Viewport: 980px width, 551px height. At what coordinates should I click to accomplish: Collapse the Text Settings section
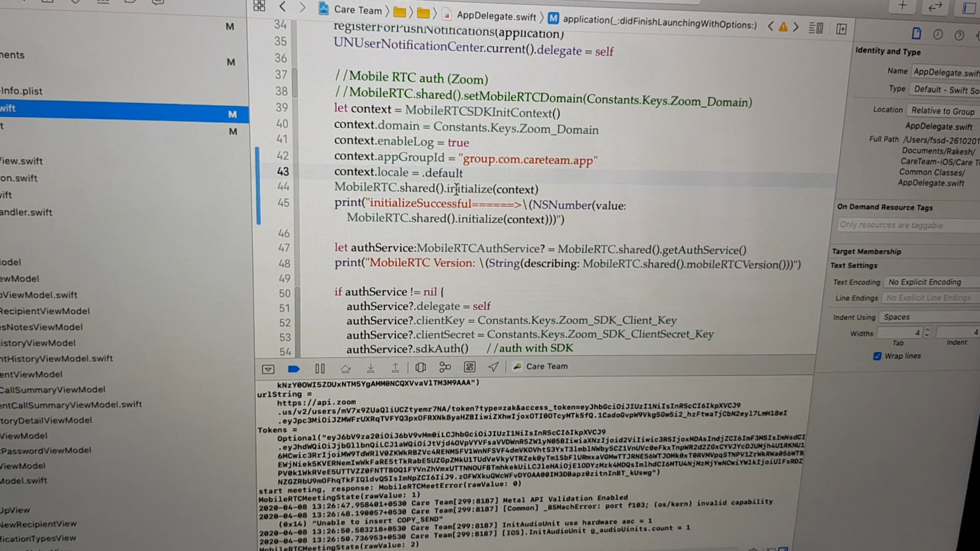tap(853, 265)
